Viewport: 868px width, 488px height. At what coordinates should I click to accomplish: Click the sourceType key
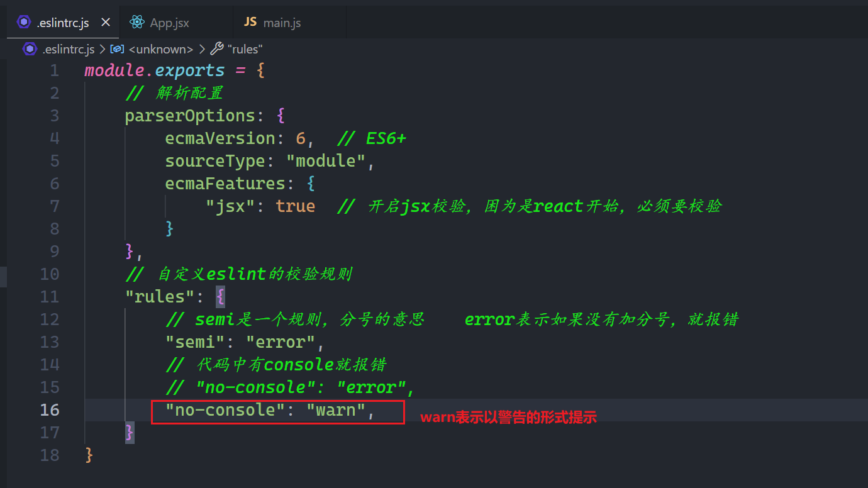215,161
